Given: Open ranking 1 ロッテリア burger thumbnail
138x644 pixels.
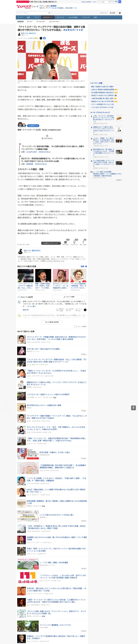Looking at the screenshot, I should coord(119,118).
